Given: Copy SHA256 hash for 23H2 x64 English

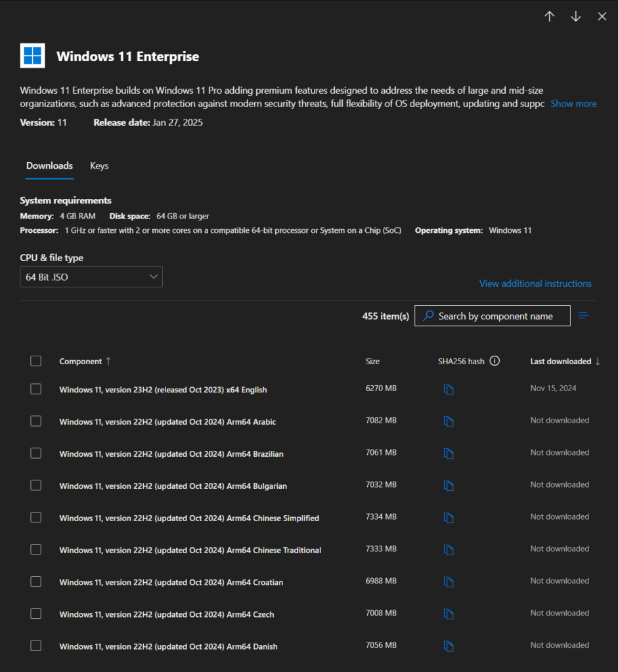Looking at the screenshot, I should pos(449,389).
